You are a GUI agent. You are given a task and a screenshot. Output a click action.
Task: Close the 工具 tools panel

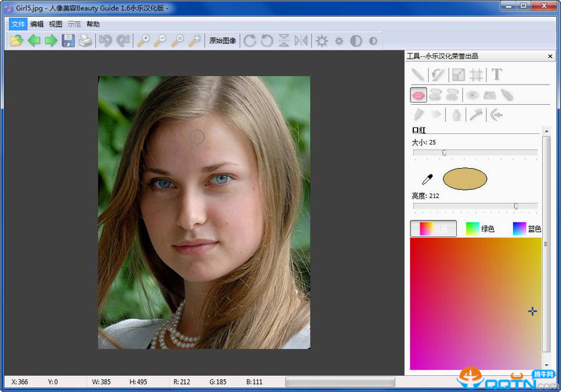click(x=550, y=56)
